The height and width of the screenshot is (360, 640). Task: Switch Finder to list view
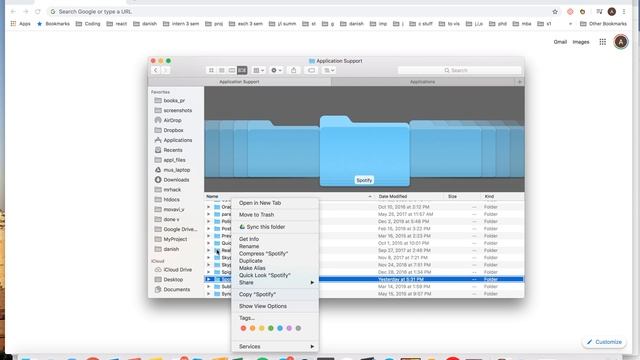(222, 70)
